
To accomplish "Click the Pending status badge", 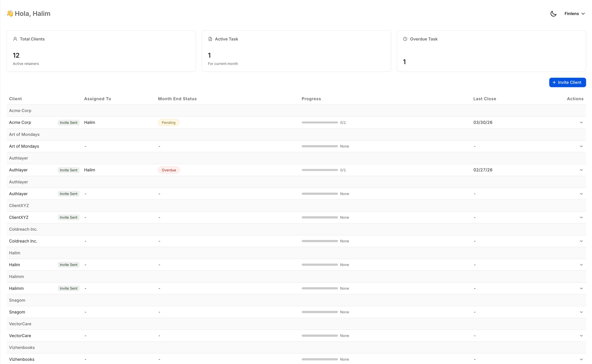I will 169,123.
